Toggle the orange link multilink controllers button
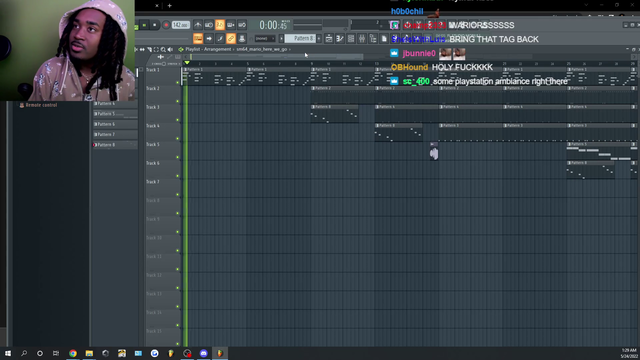Screen dimensions: 640x360 click(x=231, y=39)
